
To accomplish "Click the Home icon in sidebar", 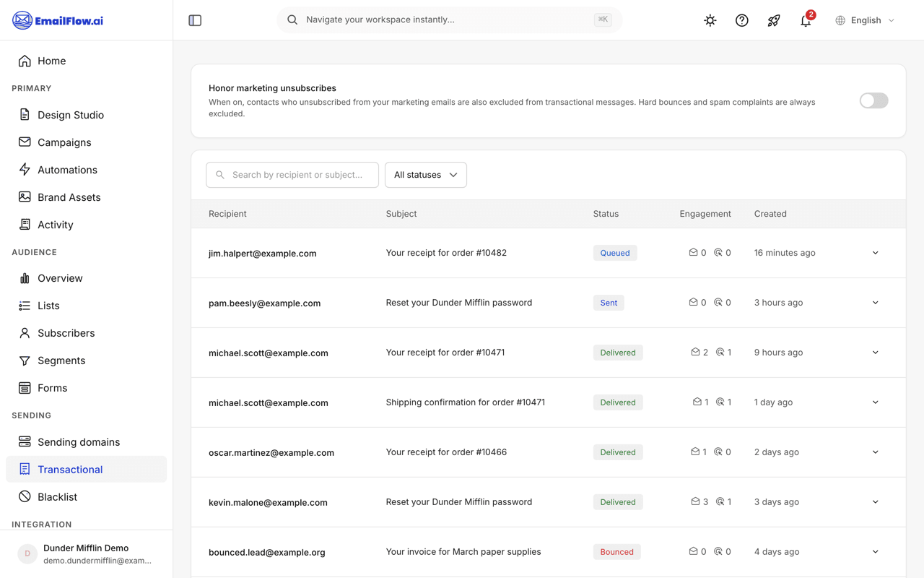I will click(25, 61).
